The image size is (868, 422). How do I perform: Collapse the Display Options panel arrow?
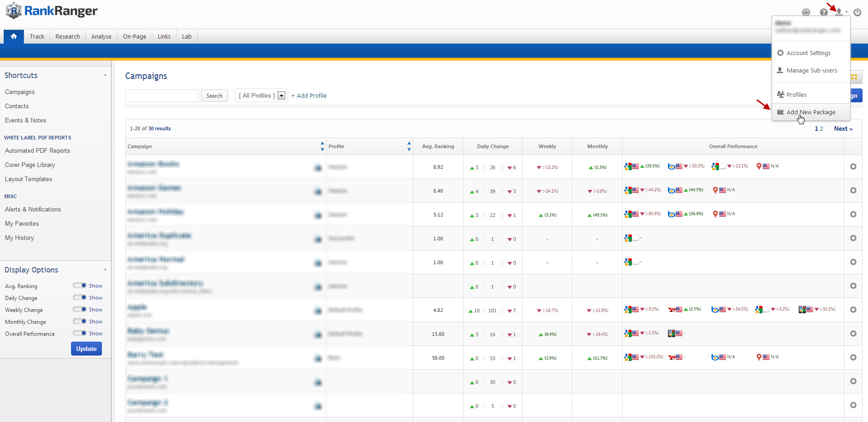pyautogui.click(x=105, y=270)
